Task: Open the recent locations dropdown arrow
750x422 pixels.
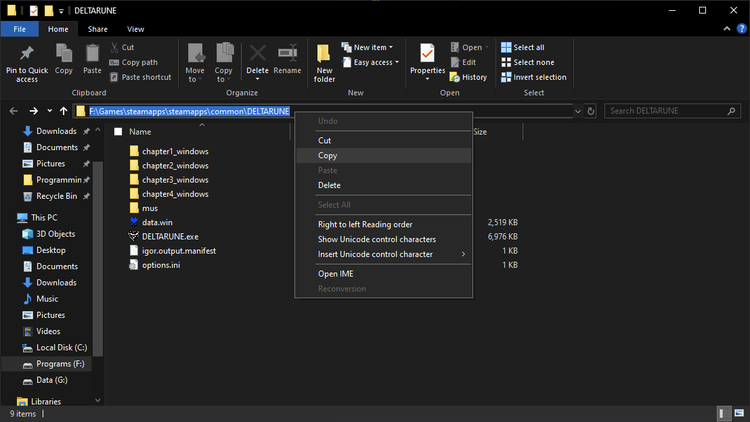Action: pyautogui.click(x=49, y=111)
